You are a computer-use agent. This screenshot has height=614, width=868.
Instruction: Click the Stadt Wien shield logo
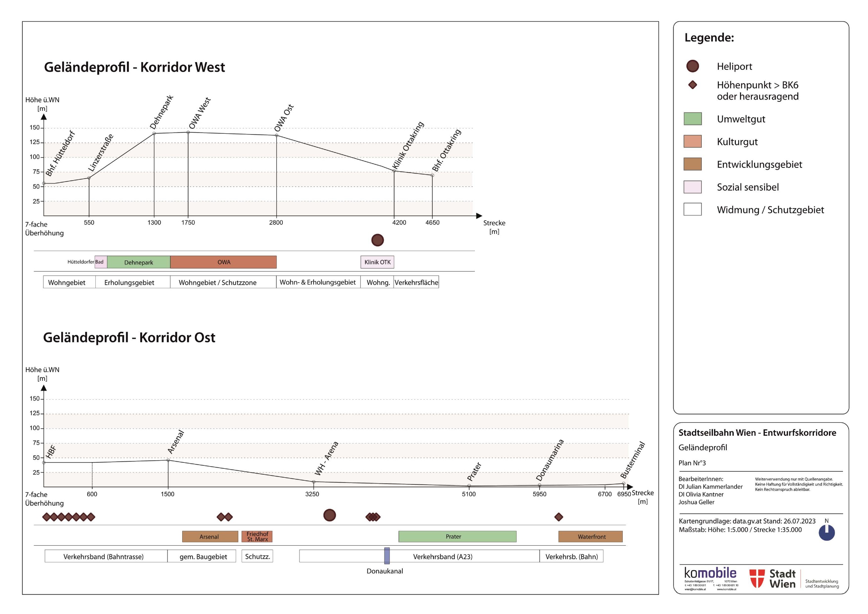tap(757, 578)
